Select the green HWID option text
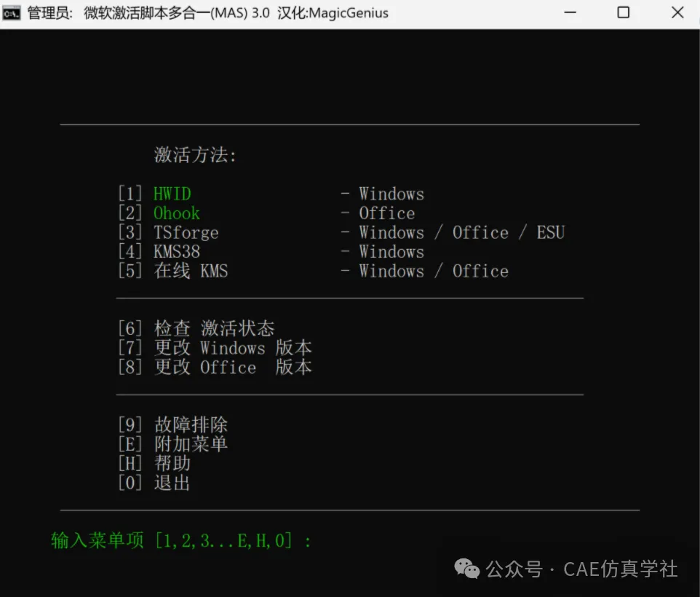700x597 pixels. tap(172, 194)
